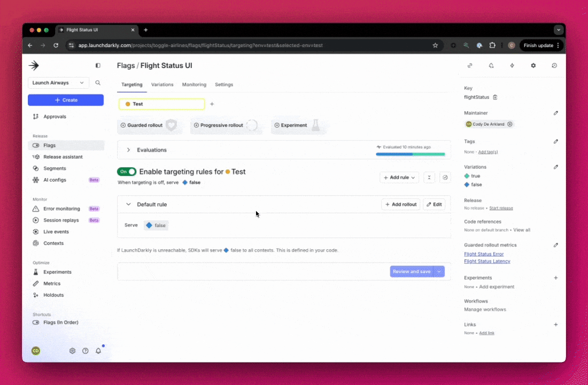The width and height of the screenshot is (588, 385).
Task: Click Edit on the Default rule
Action: click(x=434, y=204)
